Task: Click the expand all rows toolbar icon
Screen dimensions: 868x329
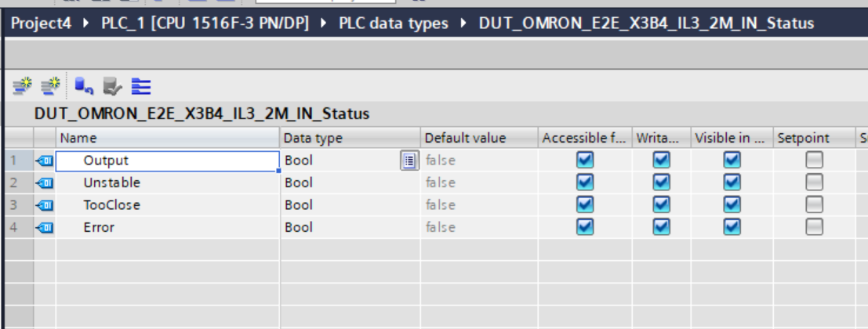Action: (x=141, y=86)
